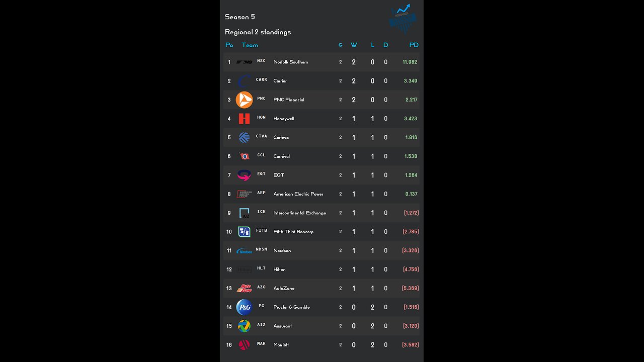
Task: Select the NDSN ticker for Nordson
Action: click(x=262, y=249)
